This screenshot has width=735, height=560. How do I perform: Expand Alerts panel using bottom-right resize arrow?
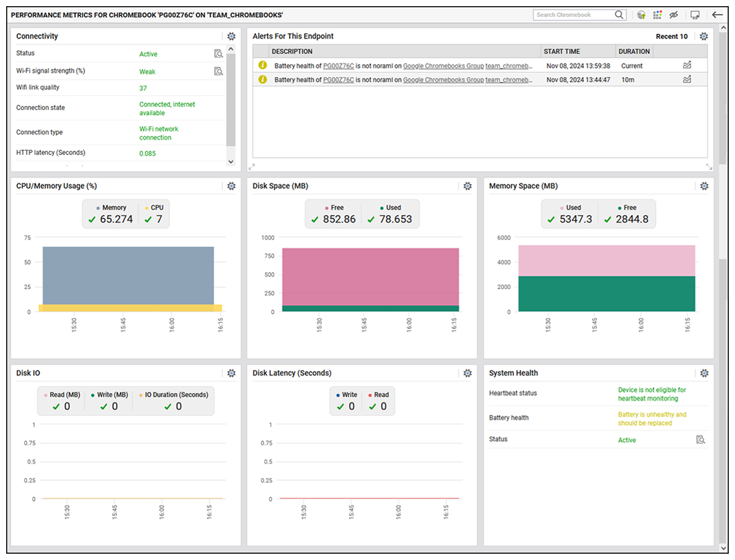tap(709, 167)
